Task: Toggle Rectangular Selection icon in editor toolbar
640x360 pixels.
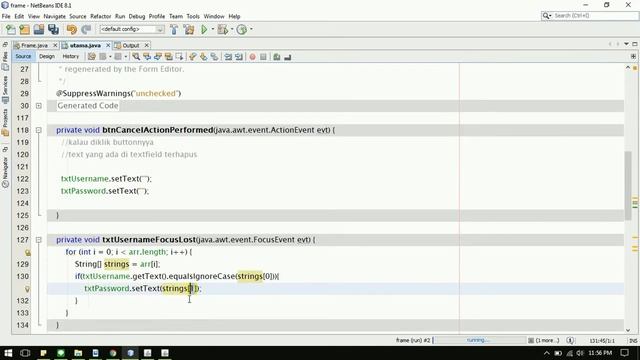Action: (x=179, y=57)
